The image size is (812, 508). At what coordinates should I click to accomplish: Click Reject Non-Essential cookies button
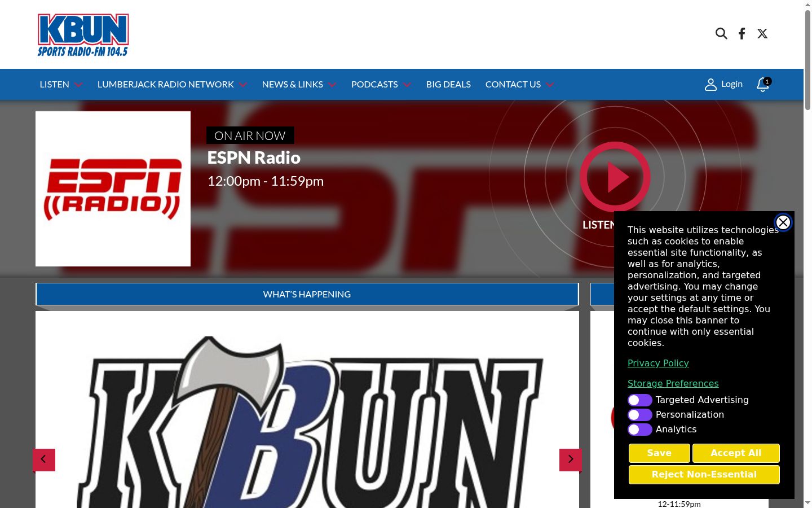coord(704,475)
